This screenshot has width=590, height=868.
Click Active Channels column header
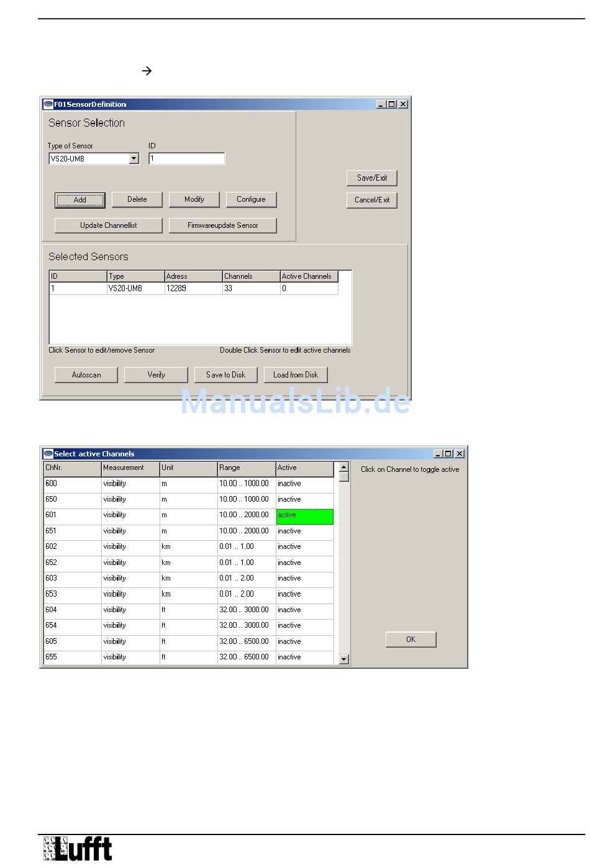[x=309, y=276]
